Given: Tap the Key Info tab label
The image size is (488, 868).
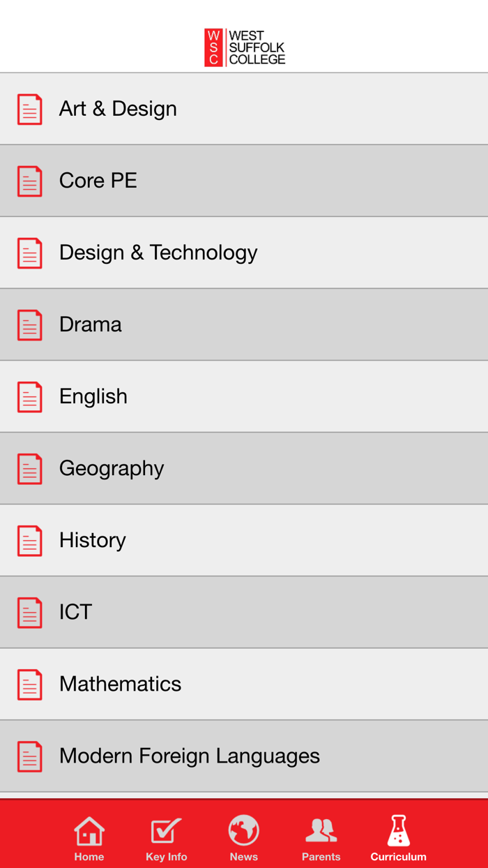Looking at the screenshot, I should (x=166, y=857).
